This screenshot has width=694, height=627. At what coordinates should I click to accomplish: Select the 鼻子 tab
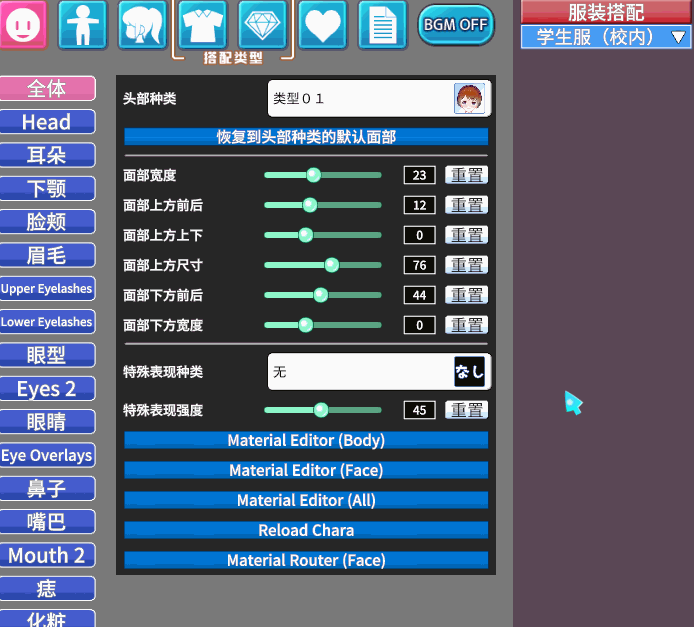[x=47, y=489]
